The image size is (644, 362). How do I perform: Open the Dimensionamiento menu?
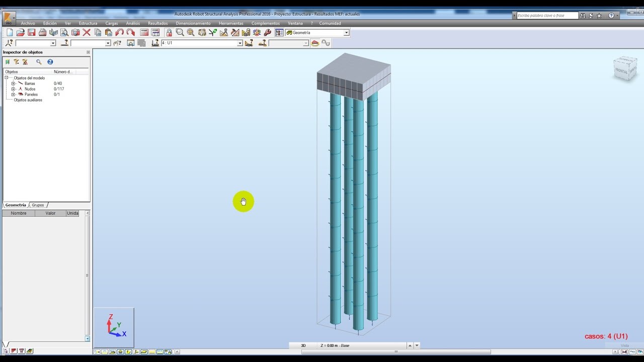click(193, 23)
